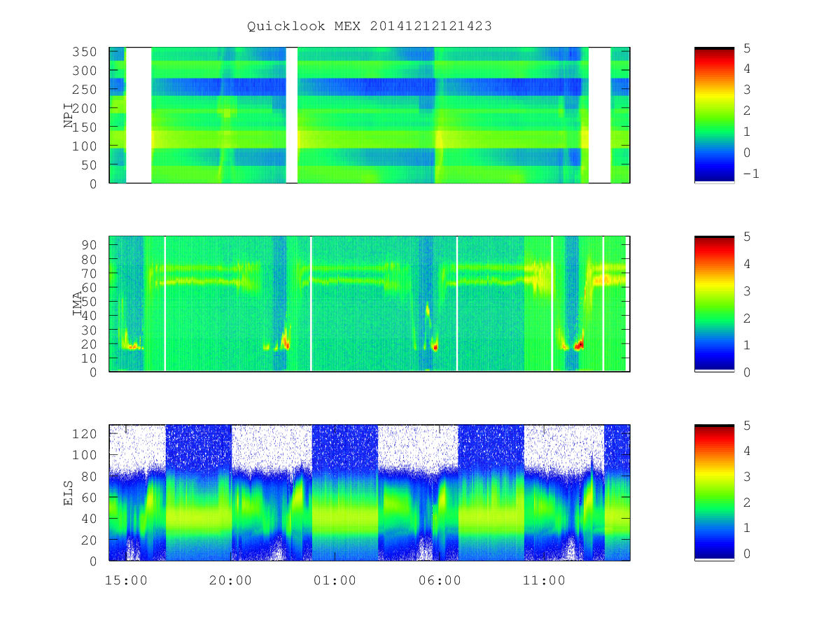This screenshot has height=630, width=840.
Task: Click the -1 label on NPI colorbar
Action: pos(750,174)
